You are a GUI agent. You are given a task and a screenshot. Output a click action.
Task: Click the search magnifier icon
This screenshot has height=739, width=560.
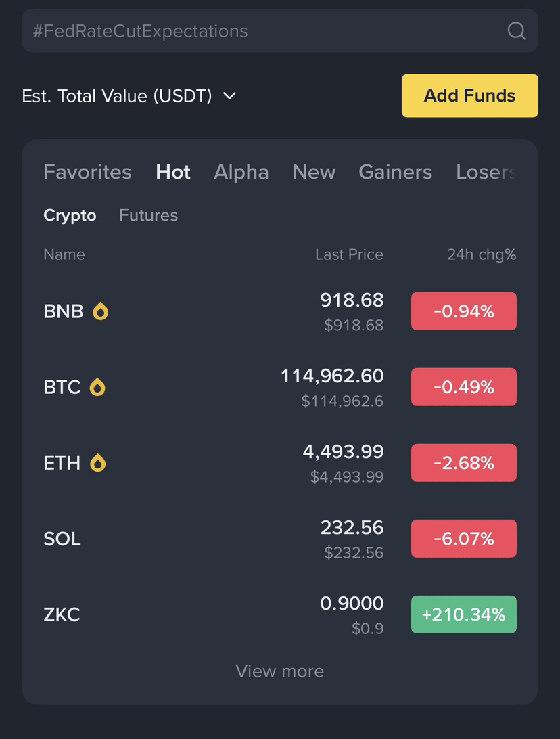coord(516,31)
